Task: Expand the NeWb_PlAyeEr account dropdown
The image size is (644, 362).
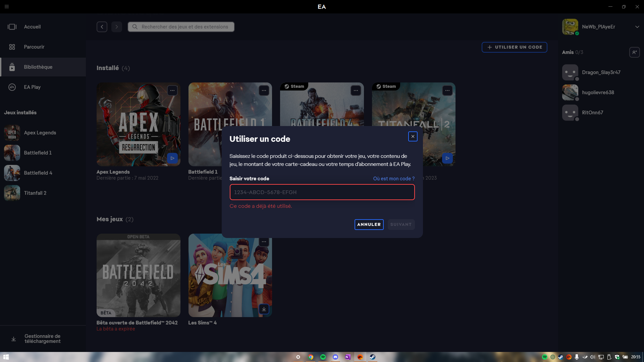Action: (637, 27)
